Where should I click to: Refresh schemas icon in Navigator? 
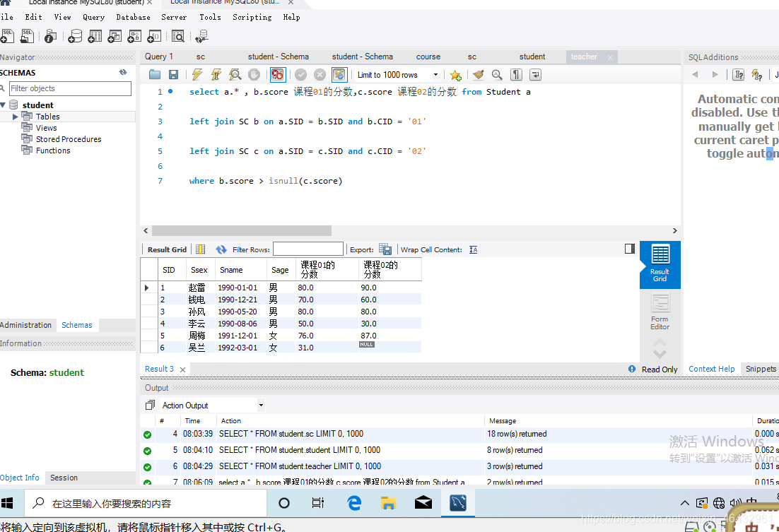point(123,73)
